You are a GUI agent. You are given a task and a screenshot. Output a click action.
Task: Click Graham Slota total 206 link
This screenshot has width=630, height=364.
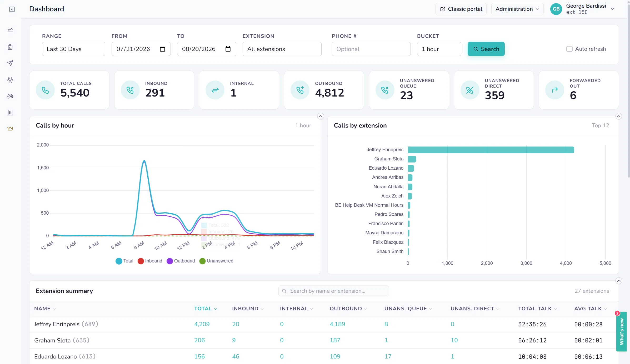pyautogui.click(x=199, y=340)
